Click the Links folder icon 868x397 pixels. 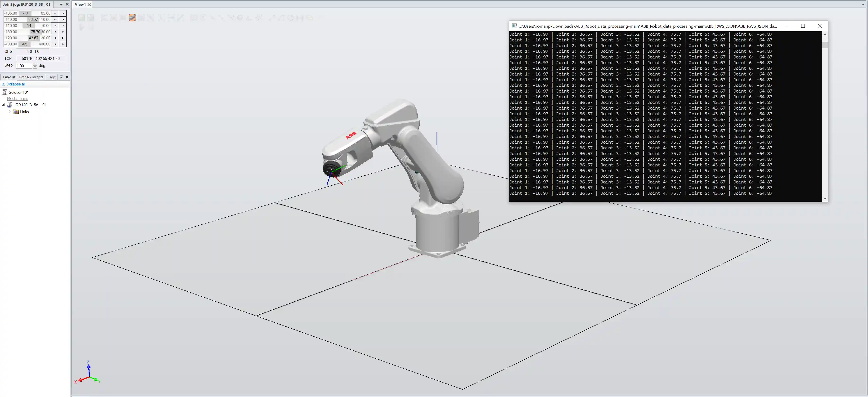16,112
